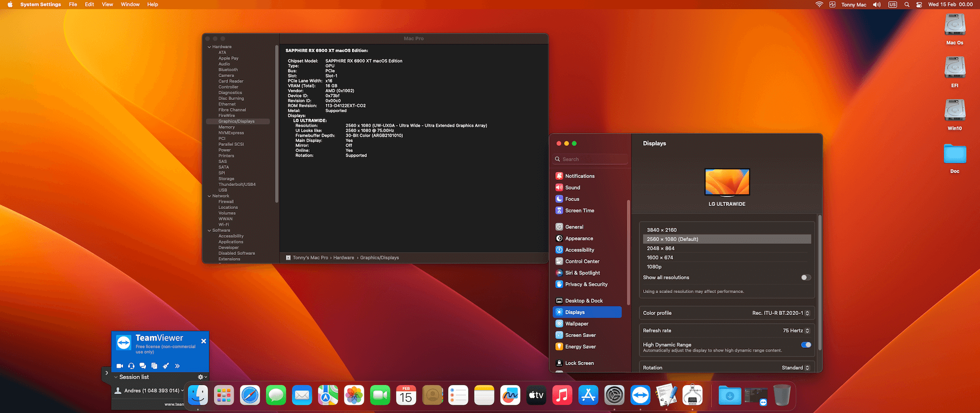980x413 pixels.
Task: Collapse the Hardware tree section
Action: pos(209,47)
